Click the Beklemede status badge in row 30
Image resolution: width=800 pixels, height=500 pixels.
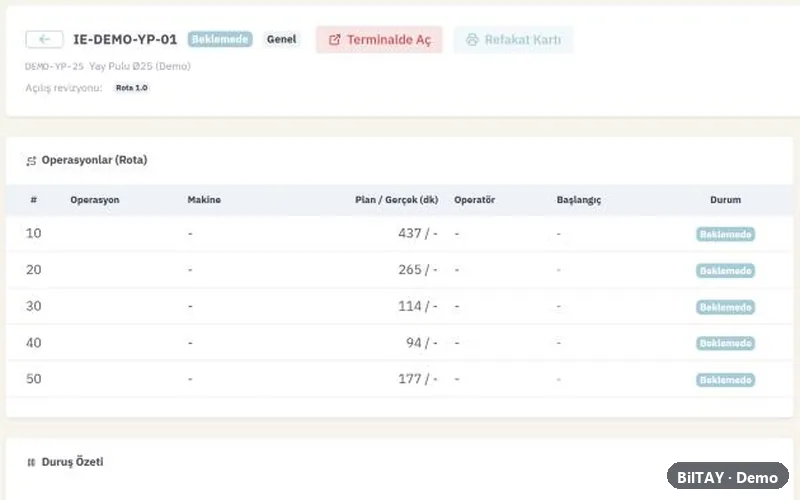click(x=726, y=307)
